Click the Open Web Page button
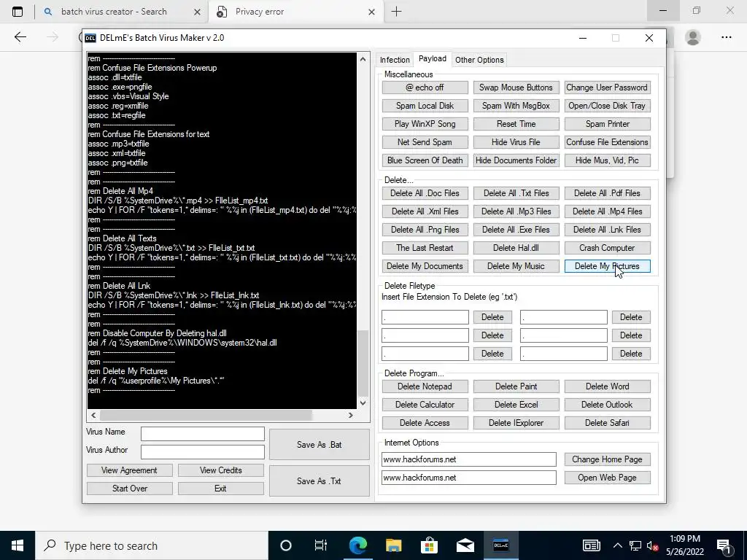Viewport: 747px width, 560px height. point(607,478)
